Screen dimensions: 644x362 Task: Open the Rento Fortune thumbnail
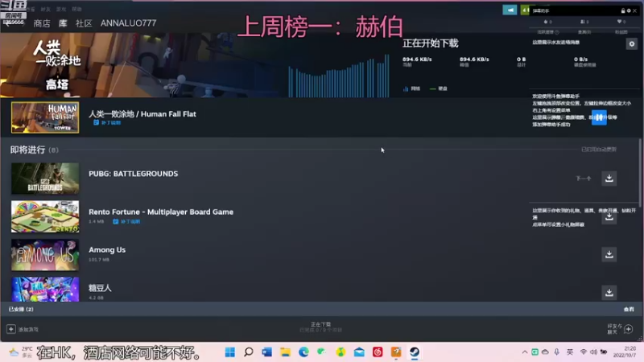(x=45, y=216)
